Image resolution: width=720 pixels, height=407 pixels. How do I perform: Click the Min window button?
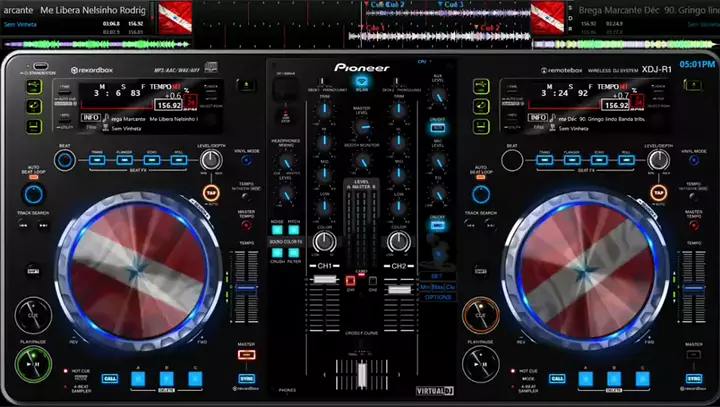click(x=425, y=287)
